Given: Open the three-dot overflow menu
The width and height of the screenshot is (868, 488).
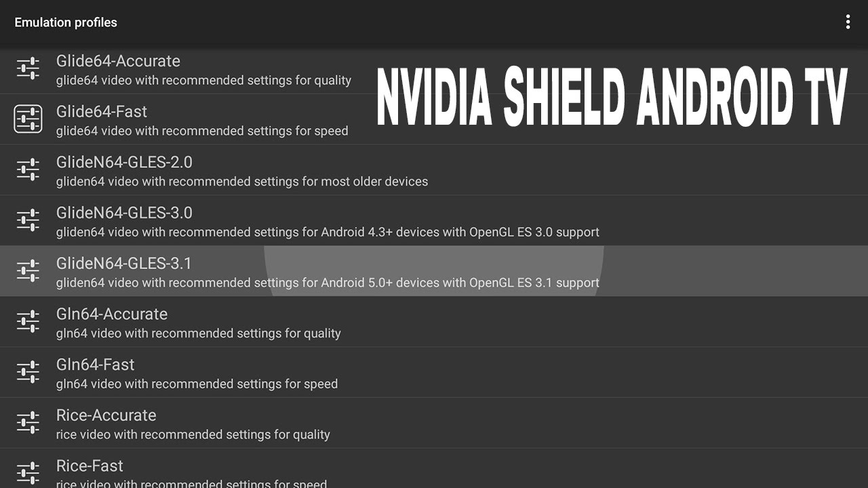Looking at the screenshot, I should [x=848, y=22].
